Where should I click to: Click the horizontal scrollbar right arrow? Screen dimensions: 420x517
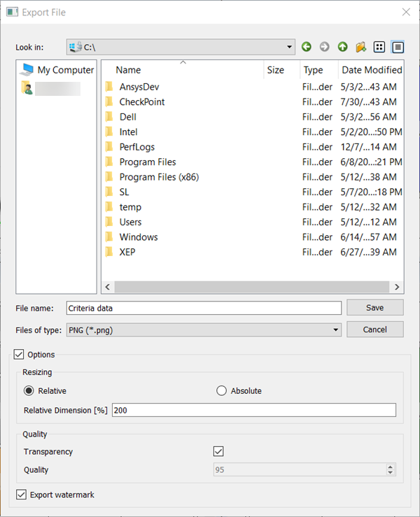(x=397, y=287)
